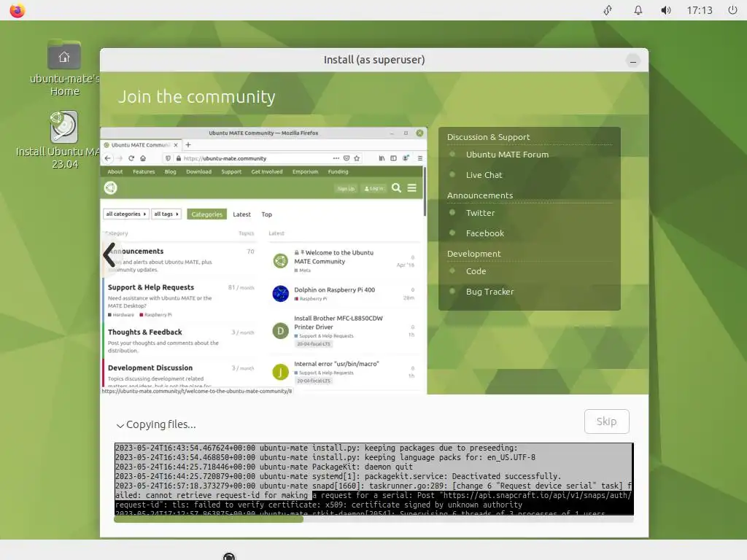Click the Ubuntu MATE logo in the slide's forum header
Screen dimensions: 747x560
(111, 188)
